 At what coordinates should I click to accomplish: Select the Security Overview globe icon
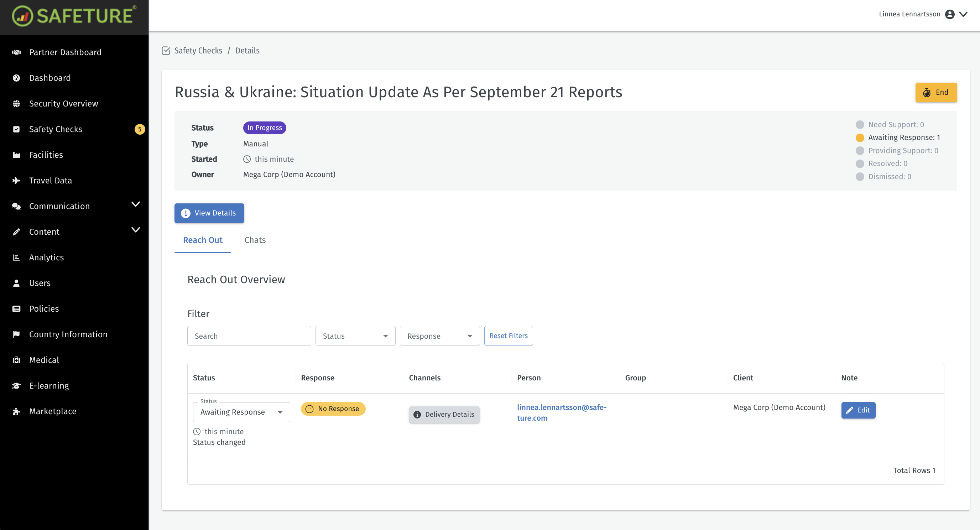tap(16, 104)
